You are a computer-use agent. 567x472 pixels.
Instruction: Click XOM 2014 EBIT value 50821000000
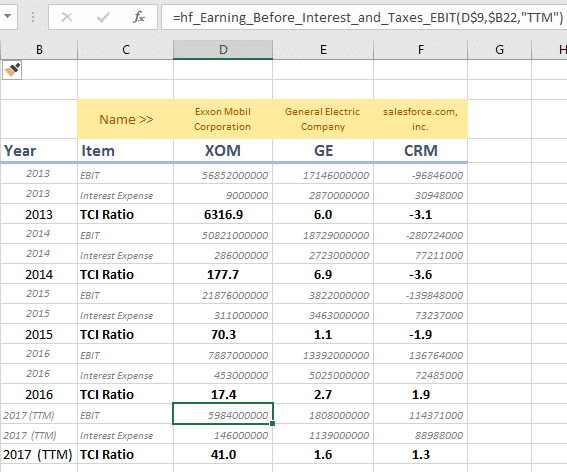click(223, 235)
